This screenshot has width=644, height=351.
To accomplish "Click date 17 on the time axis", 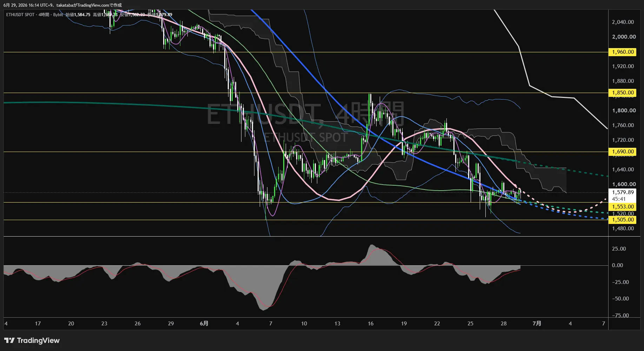I will point(38,324).
